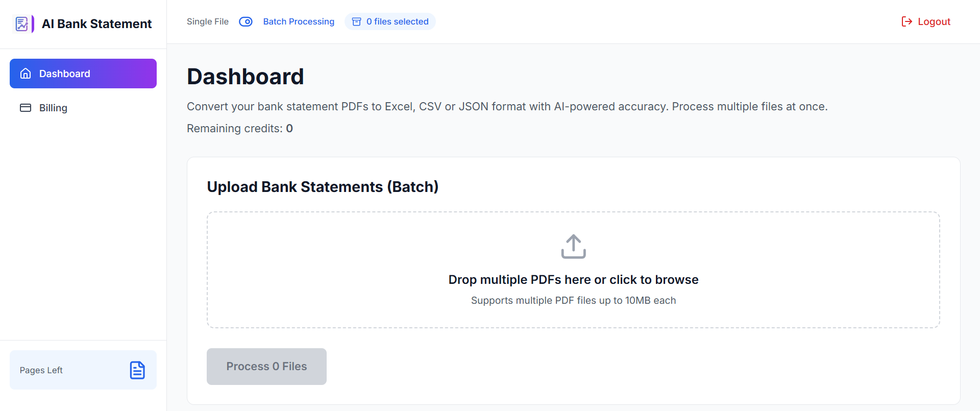Image resolution: width=980 pixels, height=411 pixels.
Task: Click the 0 files selected badge text
Action: pos(397,21)
